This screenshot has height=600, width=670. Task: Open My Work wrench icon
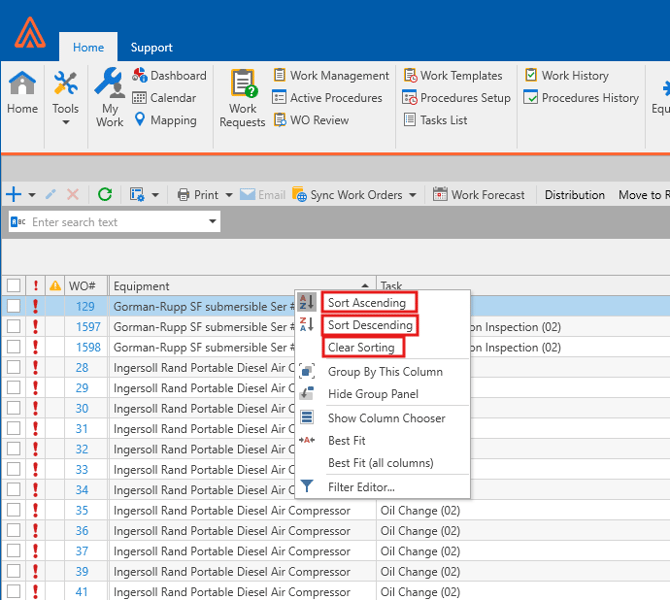tap(109, 97)
